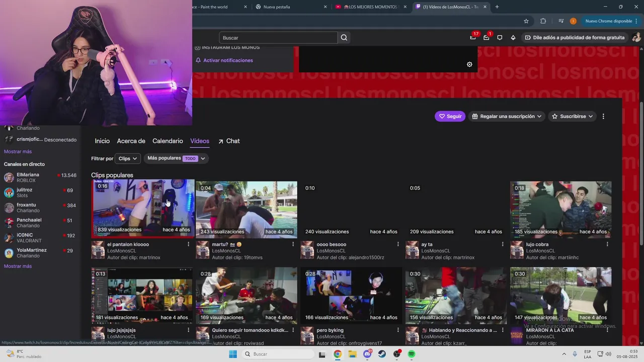Click the orange Chrome profile avatar
Screen dimensions: 644x362
point(573,21)
